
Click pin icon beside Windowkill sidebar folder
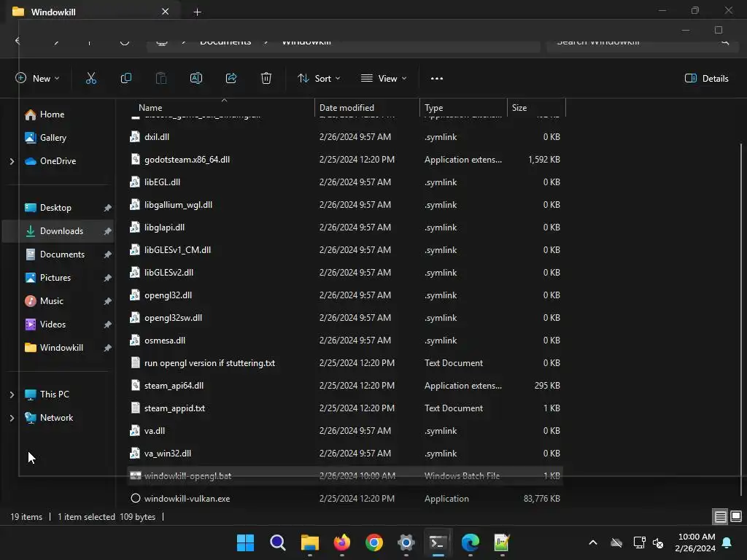point(108,348)
